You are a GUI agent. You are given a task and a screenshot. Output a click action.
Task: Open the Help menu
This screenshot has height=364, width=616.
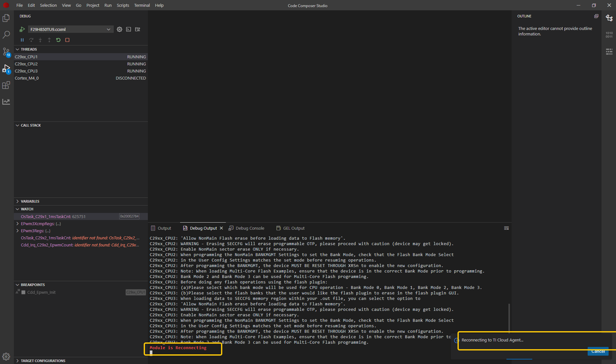tap(159, 5)
